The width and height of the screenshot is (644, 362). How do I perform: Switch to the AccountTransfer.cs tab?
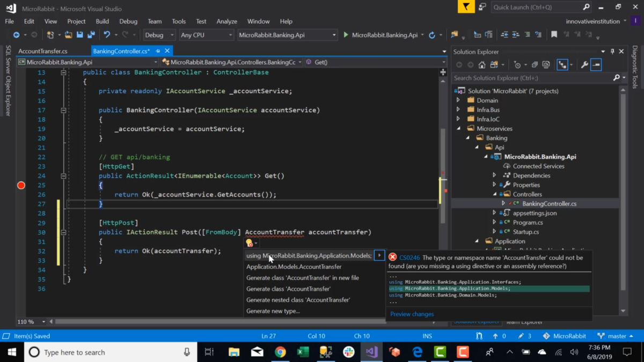pyautogui.click(x=43, y=51)
